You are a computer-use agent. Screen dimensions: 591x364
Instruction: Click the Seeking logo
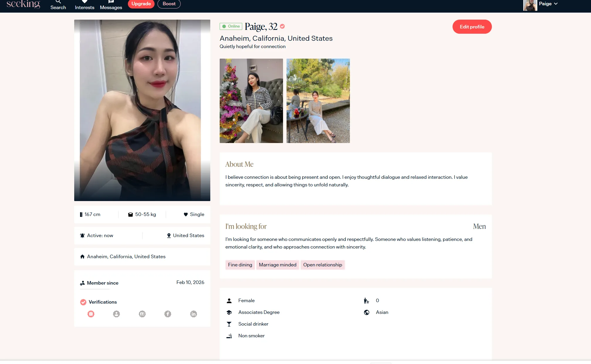(x=23, y=4)
